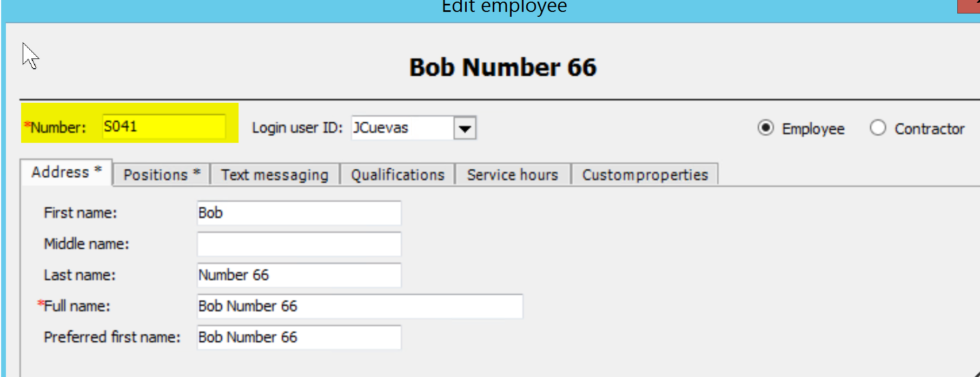Switch to the Qualifications tab
The width and height of the screenshot is (980, 377).
click(x=398, y=175)
